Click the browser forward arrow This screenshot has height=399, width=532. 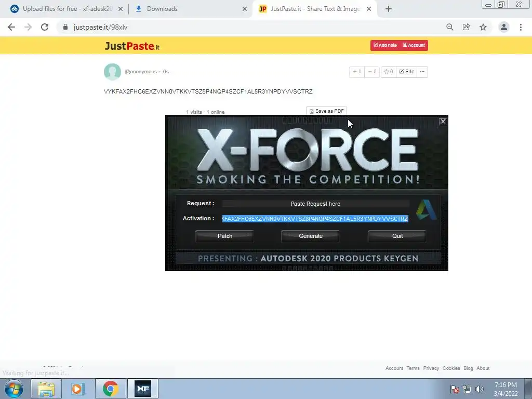pyautogui.click(x=28, y=27)
